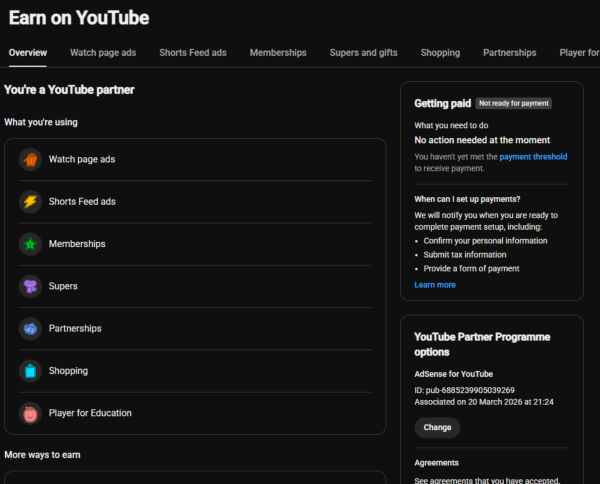Click the Confirm your personal information bullet
Image resolution: width=600 pixels, height=484 pixels.
(x=485, y=241)
